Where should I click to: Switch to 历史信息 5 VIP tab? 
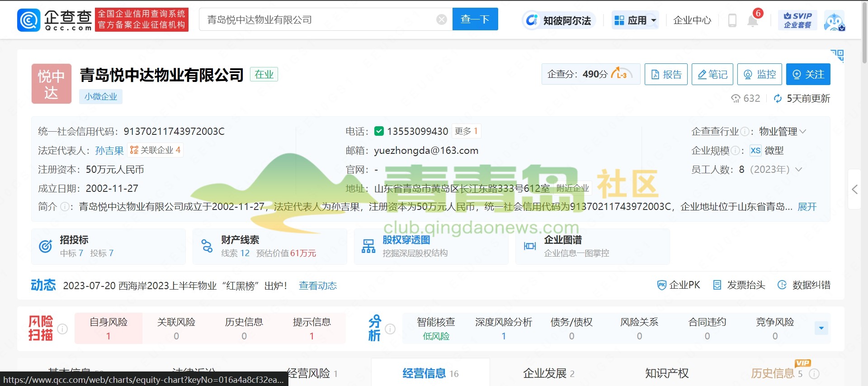coord(777,373)
